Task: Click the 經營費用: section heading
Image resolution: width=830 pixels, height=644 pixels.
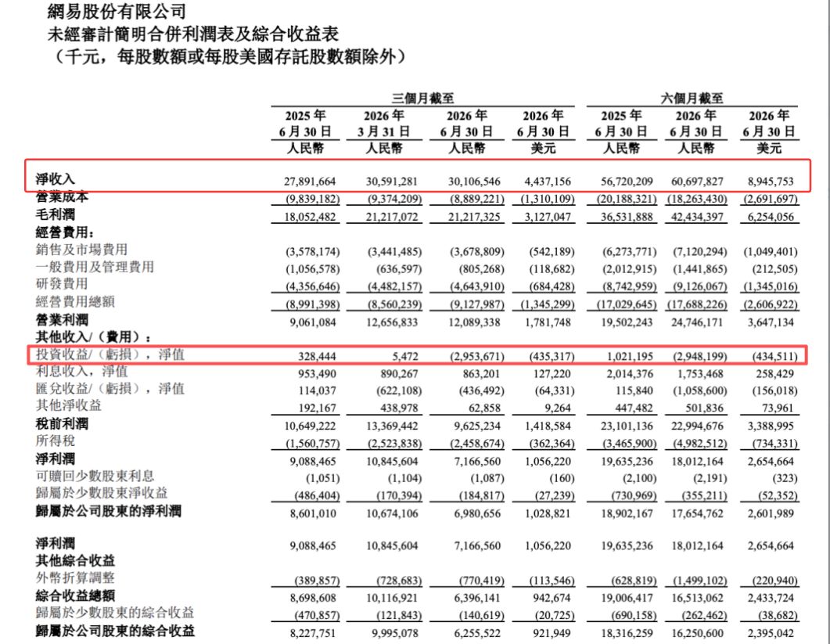Action: [65, 232]
